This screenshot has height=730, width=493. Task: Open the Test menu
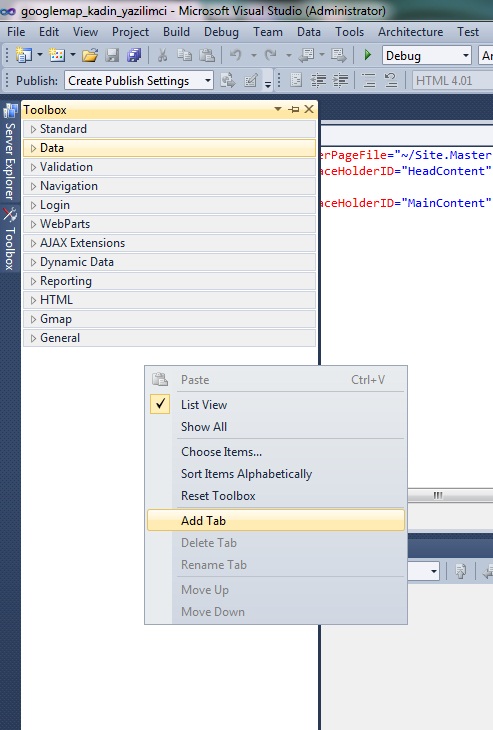pyautogui.click(x=468, y=32)
